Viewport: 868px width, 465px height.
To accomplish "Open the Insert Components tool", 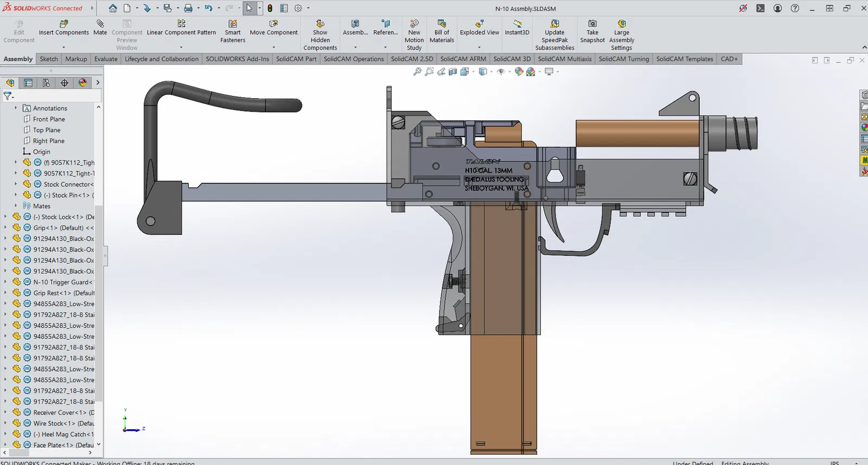I will click(x=63, y=24).
